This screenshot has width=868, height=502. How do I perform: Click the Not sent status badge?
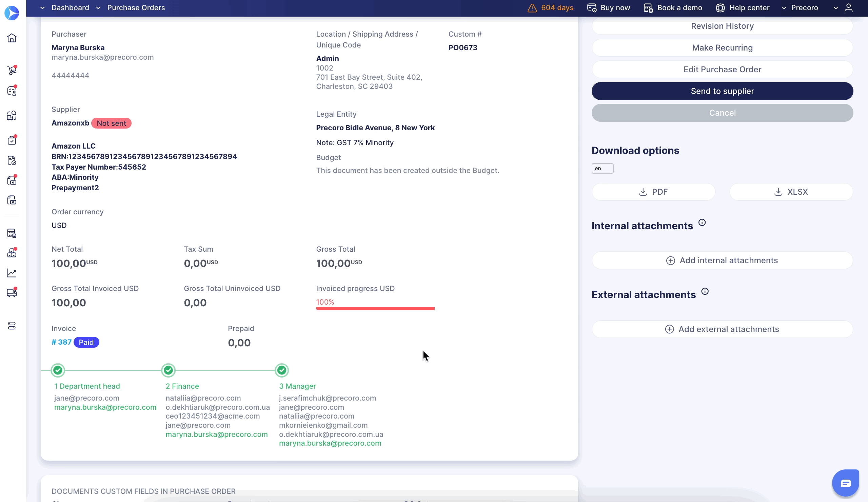point(111,123)
